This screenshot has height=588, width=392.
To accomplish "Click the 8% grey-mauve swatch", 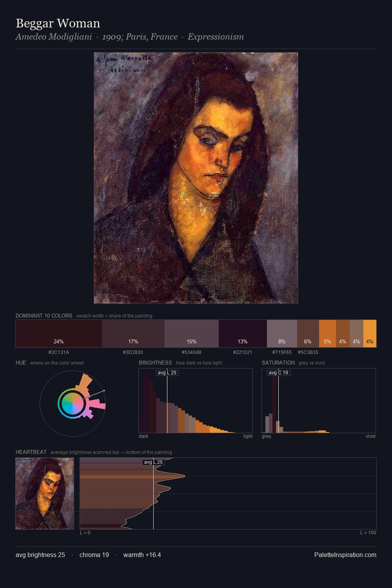I will pos(282,334).
